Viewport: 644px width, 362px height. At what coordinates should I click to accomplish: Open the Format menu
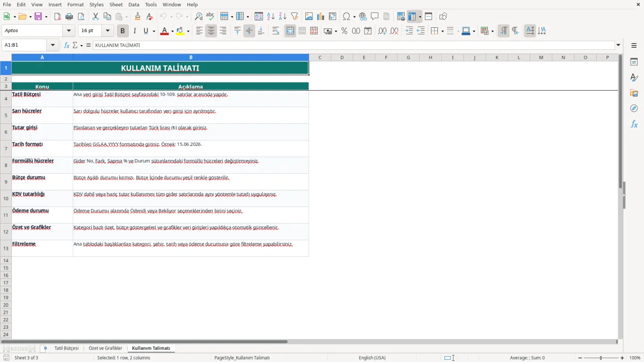[75, 4]
